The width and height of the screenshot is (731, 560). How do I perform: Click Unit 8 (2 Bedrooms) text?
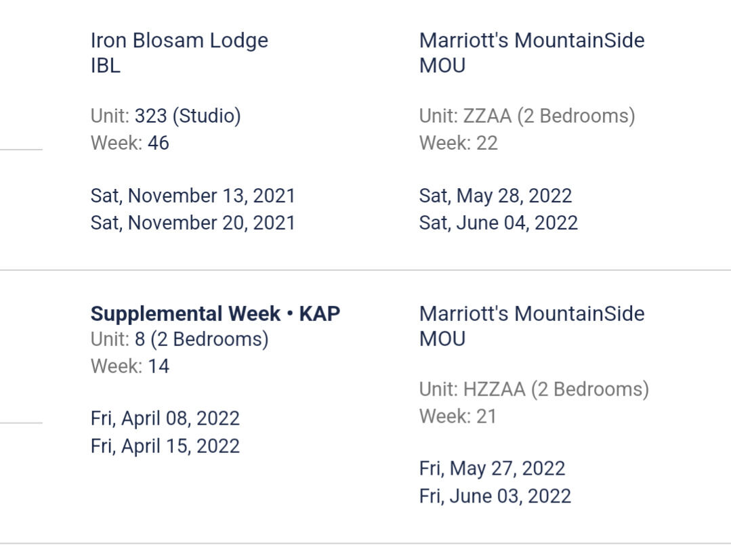point(180,339)
